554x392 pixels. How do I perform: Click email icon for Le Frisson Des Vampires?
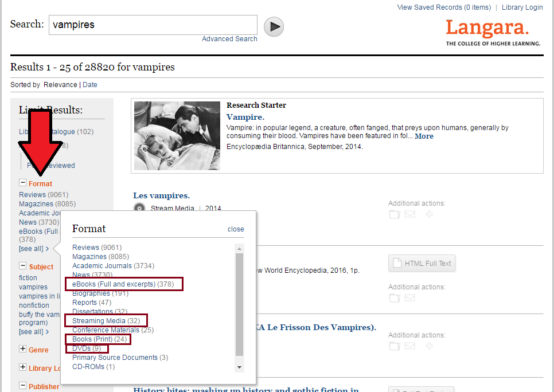(x=410, y=346)
